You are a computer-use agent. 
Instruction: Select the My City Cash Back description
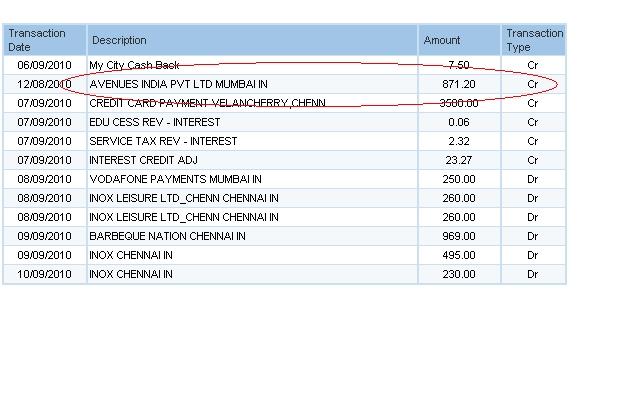pos(134,65)
